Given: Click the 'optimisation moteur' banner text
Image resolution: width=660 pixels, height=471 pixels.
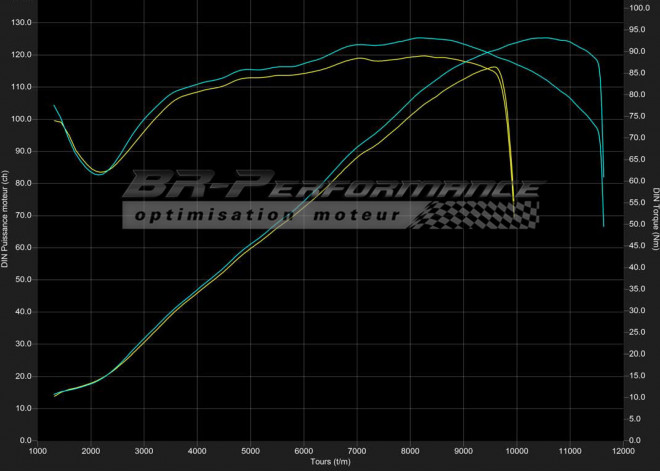Looking at the screenshot, I should pos(267,216).
